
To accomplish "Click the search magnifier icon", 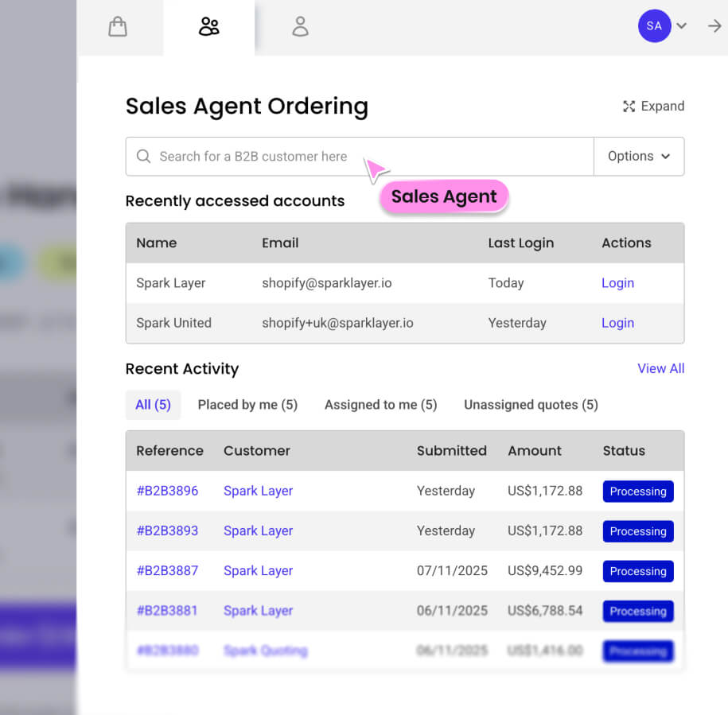I will (x=143, y=156).
